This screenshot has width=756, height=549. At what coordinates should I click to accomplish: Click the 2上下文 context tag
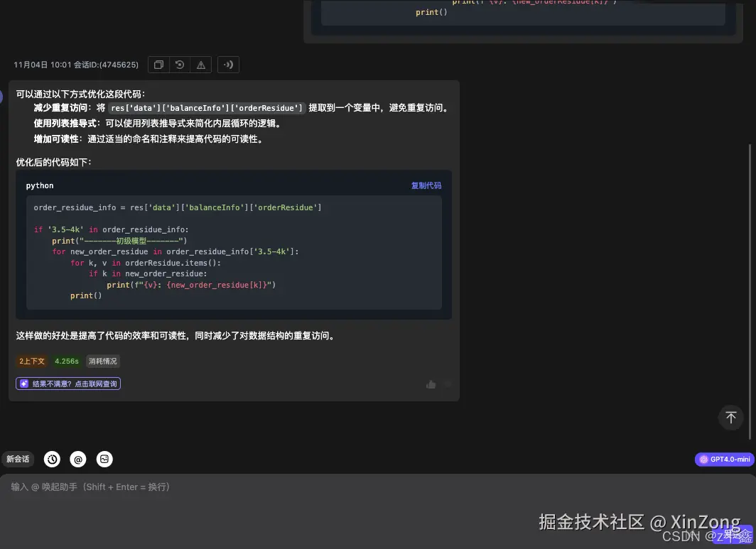[x=31, y=361]
